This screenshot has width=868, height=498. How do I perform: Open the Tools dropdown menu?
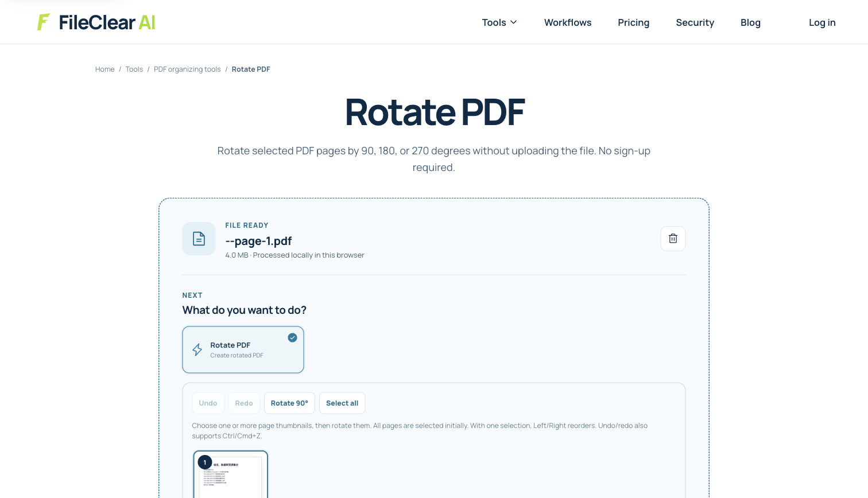(x=499, y=22)
